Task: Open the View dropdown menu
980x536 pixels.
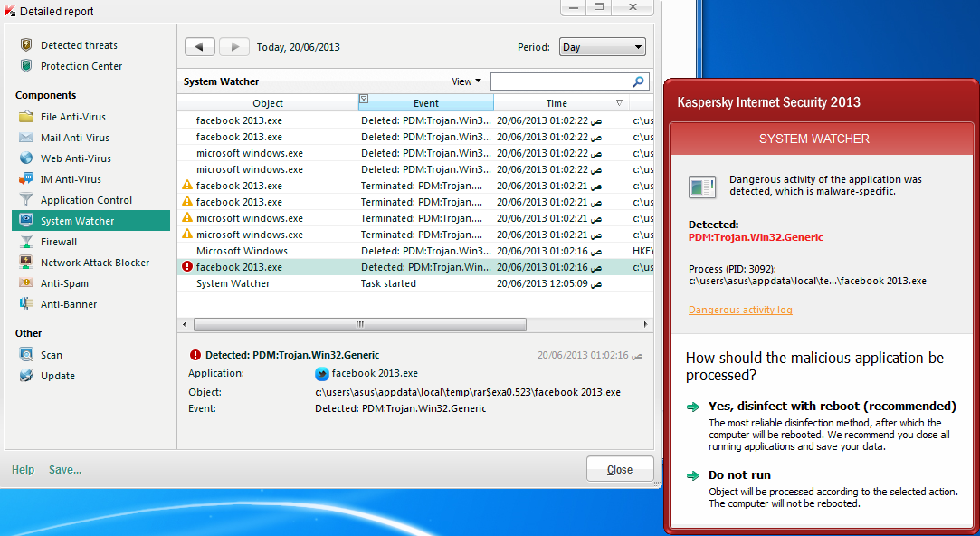Action: point(466,81)
